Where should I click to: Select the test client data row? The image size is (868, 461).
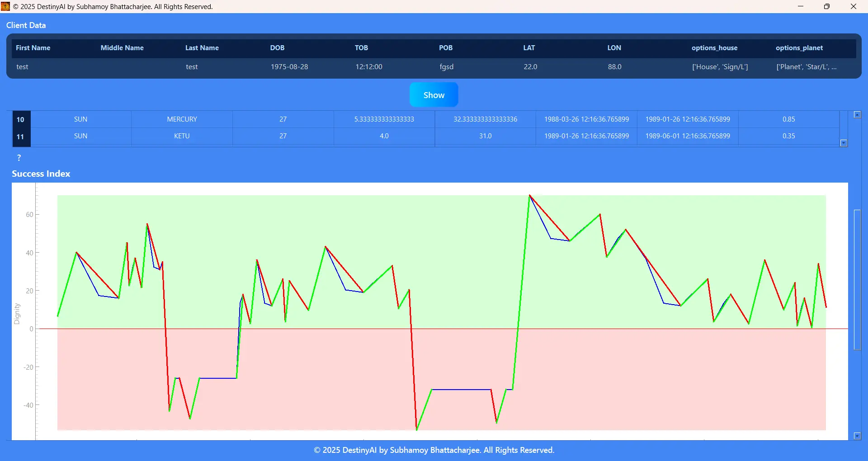point(271,66)
